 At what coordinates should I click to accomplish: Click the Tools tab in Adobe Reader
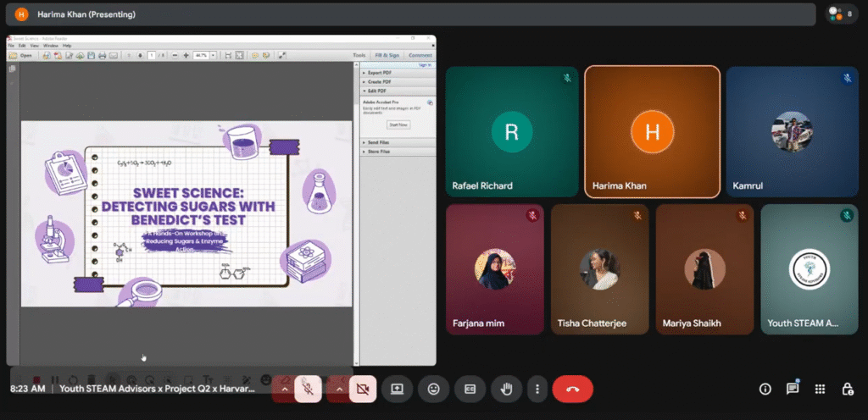[359, 55]
